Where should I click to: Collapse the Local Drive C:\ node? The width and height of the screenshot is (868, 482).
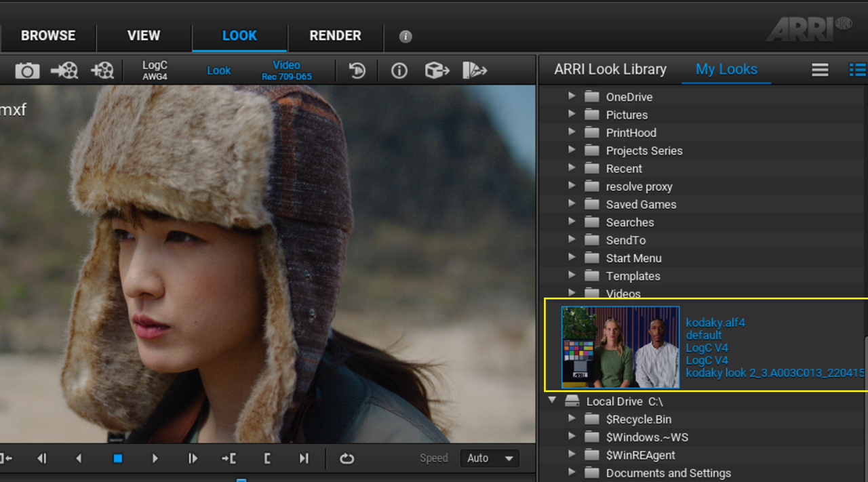point(552,400)
